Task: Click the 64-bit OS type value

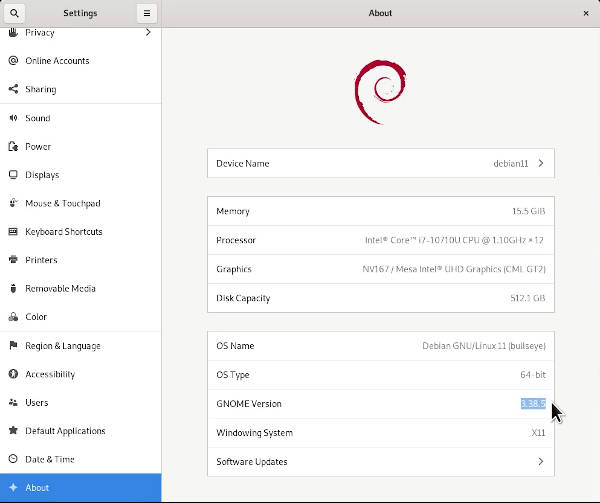Action: 533,374
